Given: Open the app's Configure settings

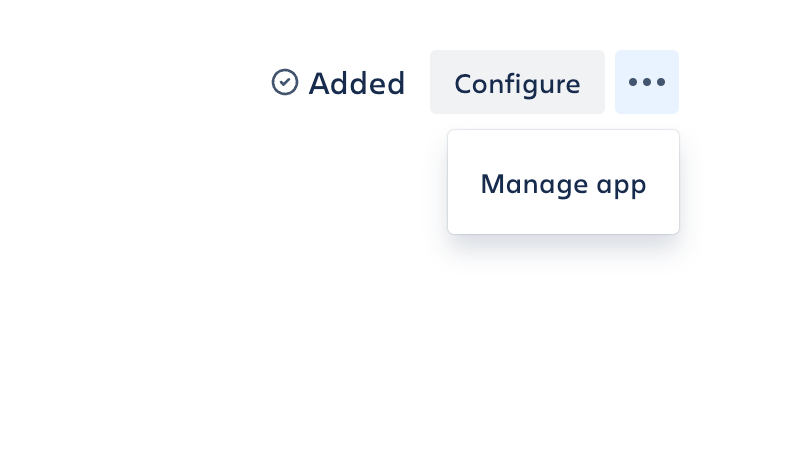Looking at the screenshot, I should pos(517,82).
